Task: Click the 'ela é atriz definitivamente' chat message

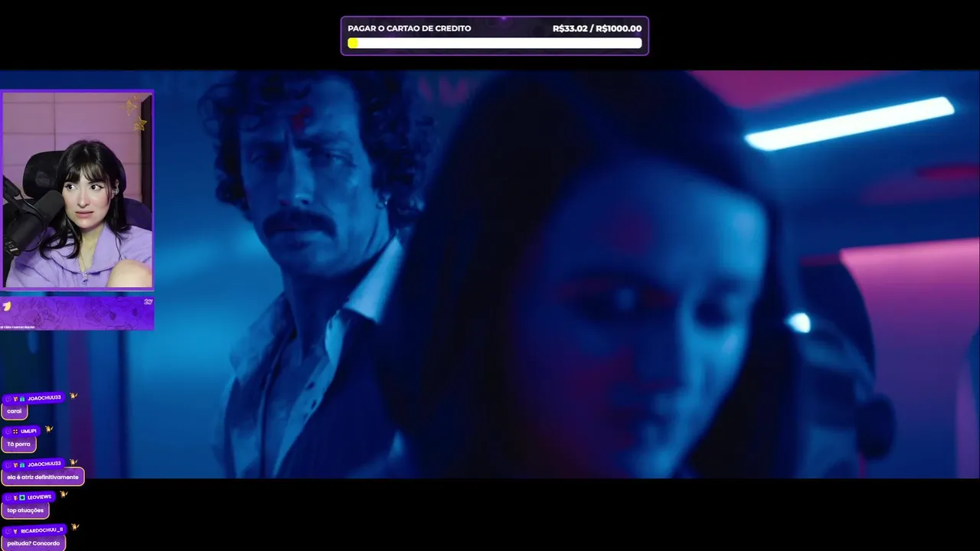Action: coord(43,477)
